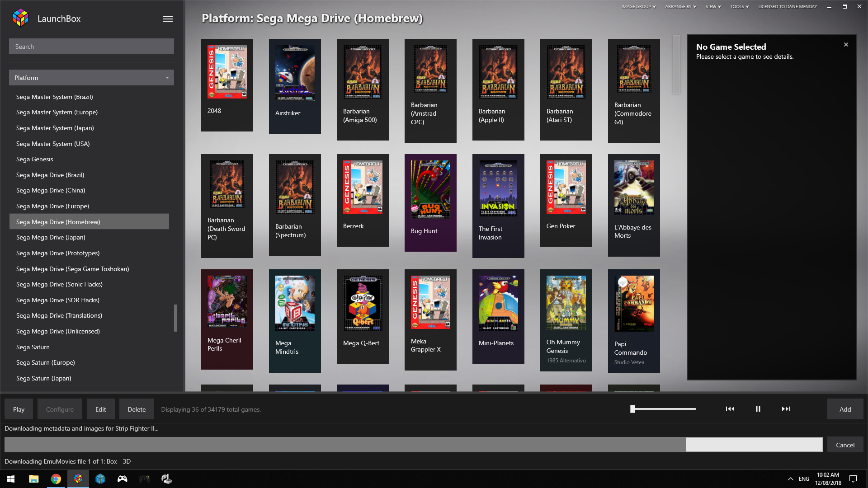Select Gen Poker game cover

click(x=566, y=187)
